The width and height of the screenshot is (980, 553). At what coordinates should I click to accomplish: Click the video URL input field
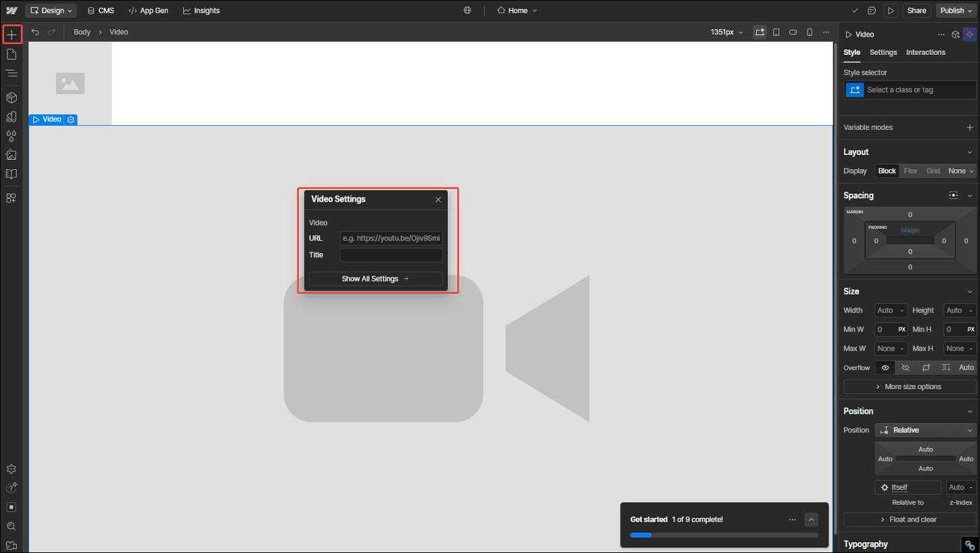pos(391,238)
